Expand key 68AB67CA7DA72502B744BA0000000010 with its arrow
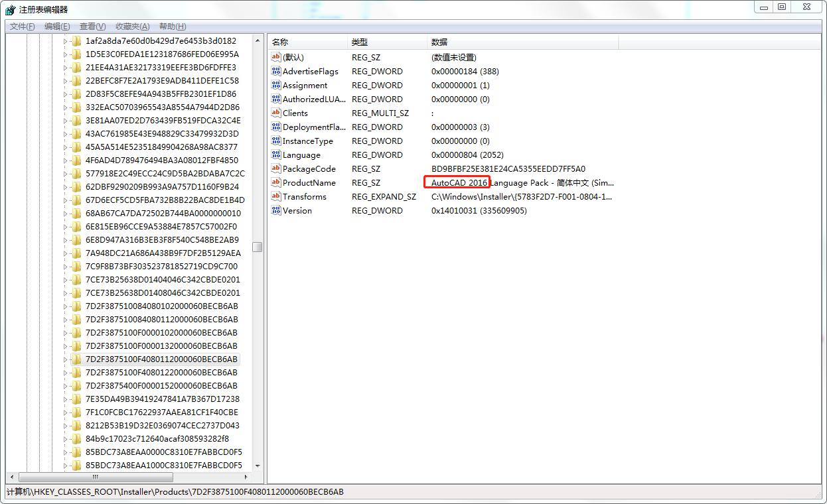Screen dimensions: 827x504 tap(66, 214)
